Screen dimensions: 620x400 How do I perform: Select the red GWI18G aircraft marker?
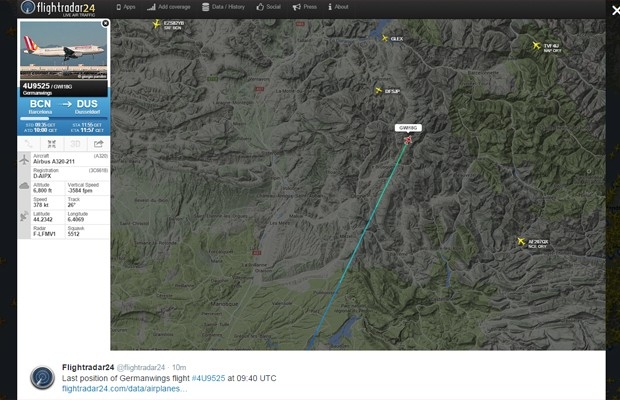click(x=408, y=140)
